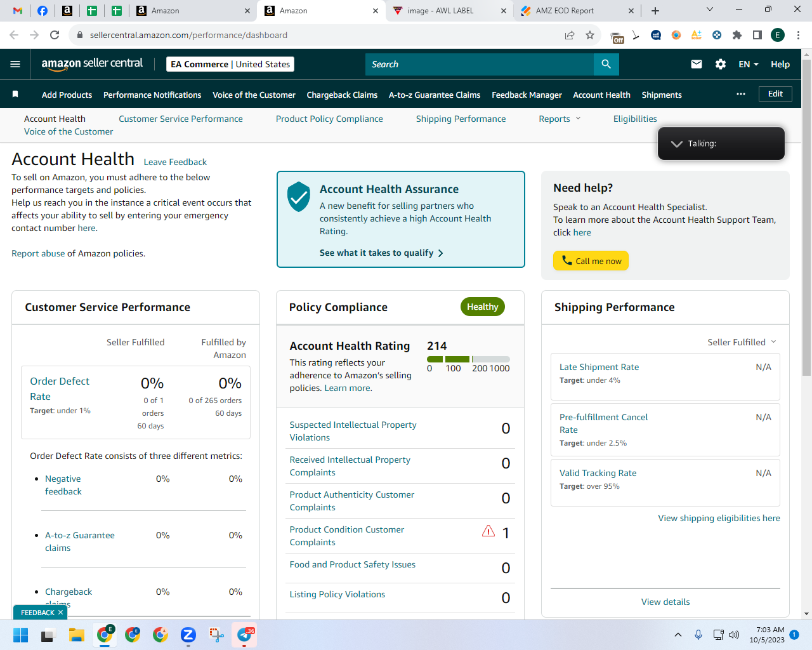Open the EA Commerce United States account switcher
The height and width of the screenshot is (650, 812).
coord(230,64)
